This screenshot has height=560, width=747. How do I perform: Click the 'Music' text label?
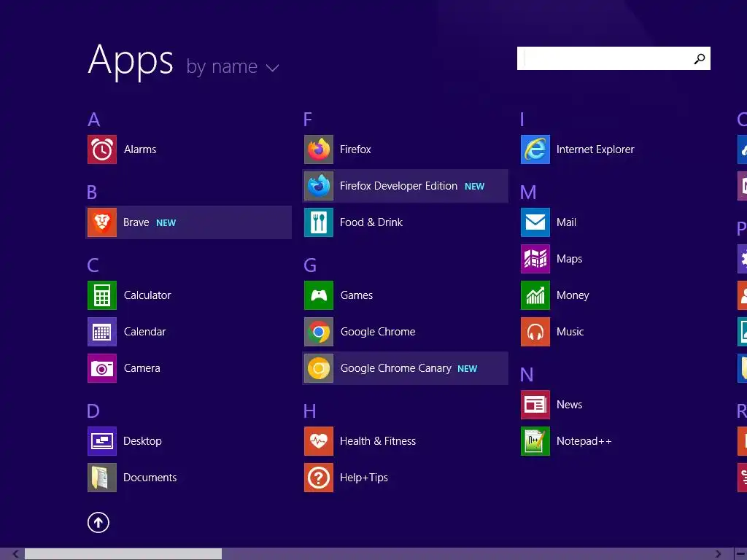[570, 332]
